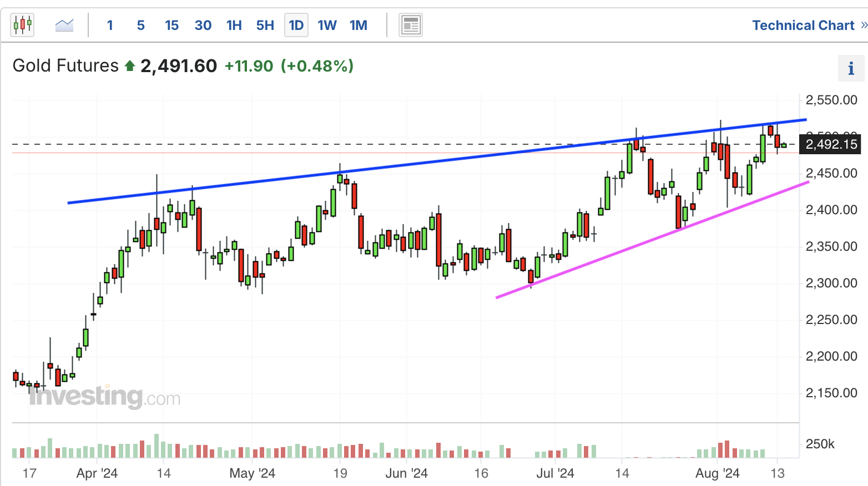Click the Jul '24 date label
Image resolution: width=868 pixels, height=486 pixels.
555,473
